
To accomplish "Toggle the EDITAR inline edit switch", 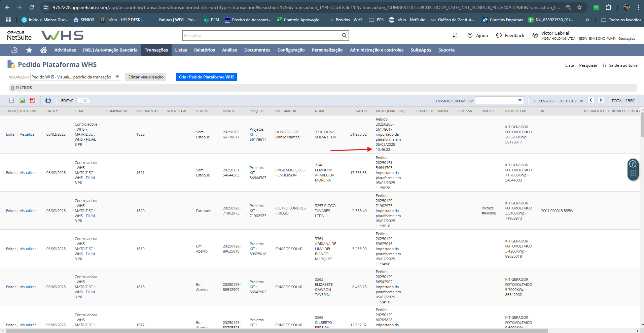I will coord(83,101).
